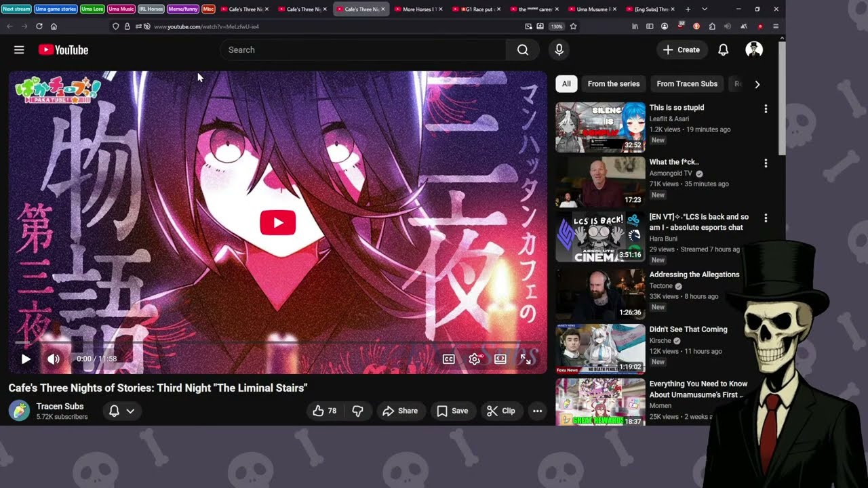868x488 pixels.
Task: Open a new browser tab
Action: (x=688, y=9)
